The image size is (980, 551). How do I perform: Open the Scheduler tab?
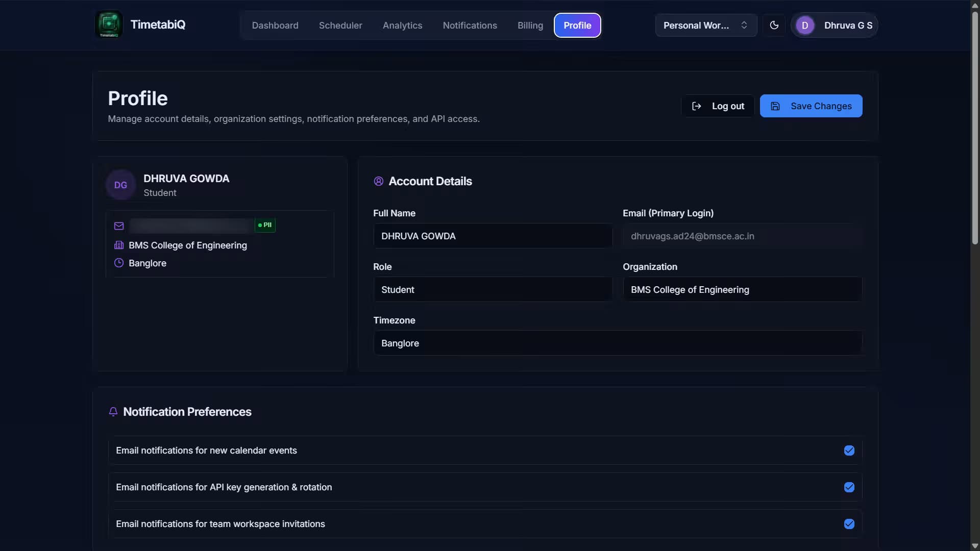[x=340, y=25]
